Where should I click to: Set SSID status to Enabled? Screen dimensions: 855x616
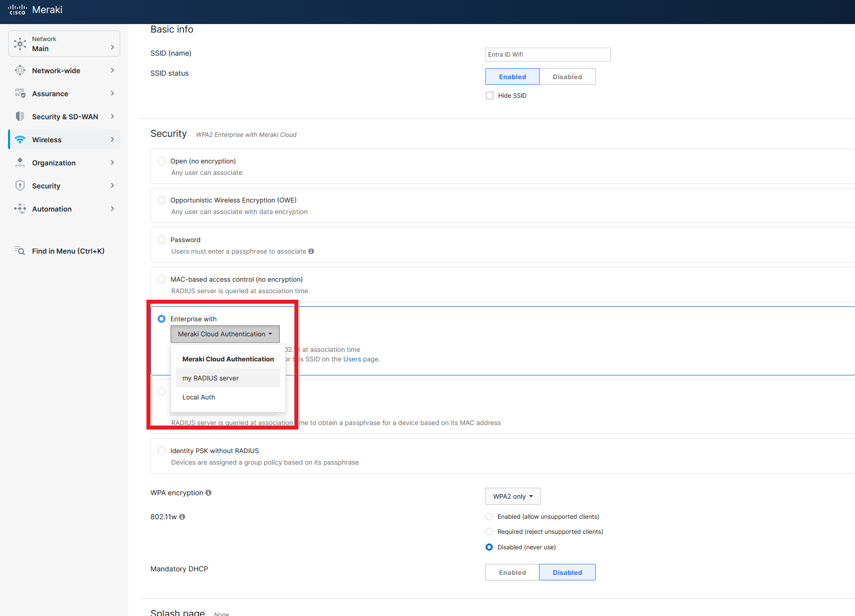(x=512, y=77)
